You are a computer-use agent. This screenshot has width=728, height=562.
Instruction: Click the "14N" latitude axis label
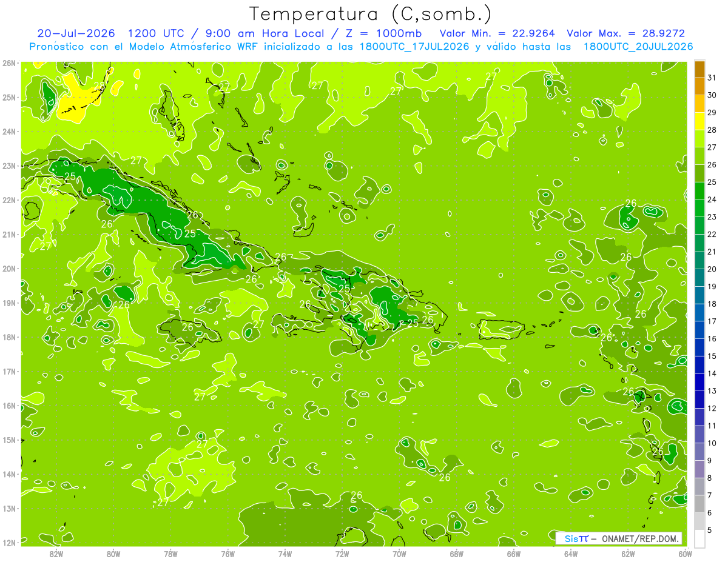pos(8,474)
